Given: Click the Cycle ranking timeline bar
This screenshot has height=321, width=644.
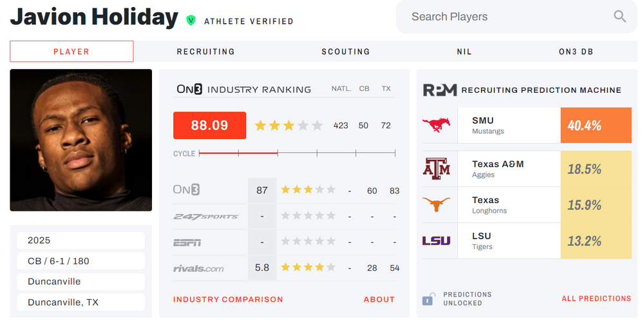Looking at the screenshot, I should pos(297,153).
